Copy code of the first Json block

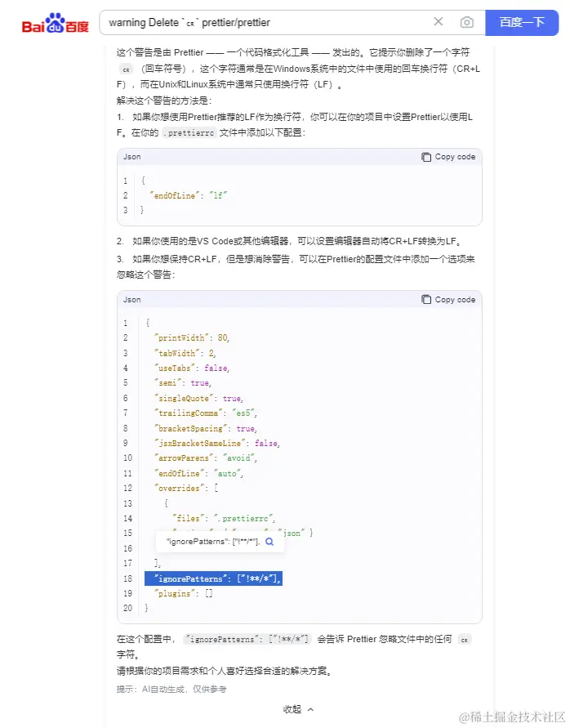(x=448, y=157)
